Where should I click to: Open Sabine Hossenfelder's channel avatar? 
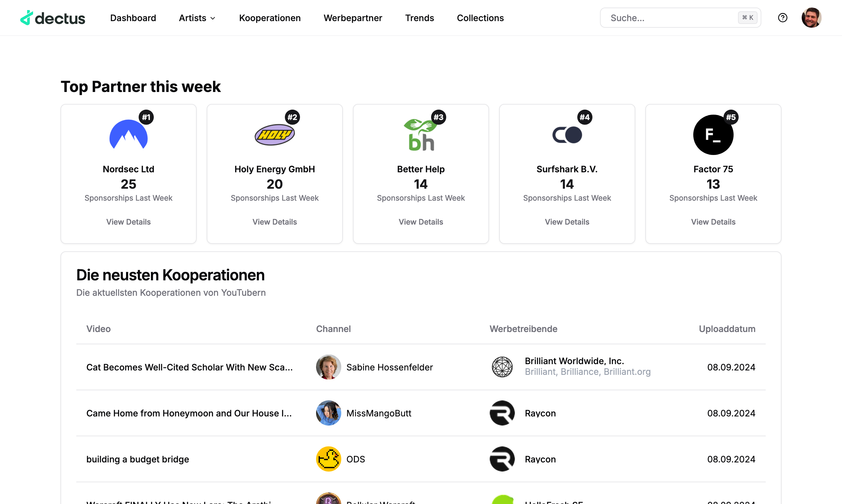pyautogui.click(x=328, y=367)
